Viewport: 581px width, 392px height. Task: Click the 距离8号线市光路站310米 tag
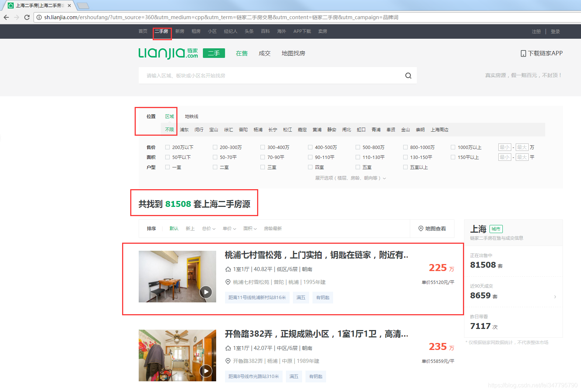pyautogui.click(x=254, y=377)
